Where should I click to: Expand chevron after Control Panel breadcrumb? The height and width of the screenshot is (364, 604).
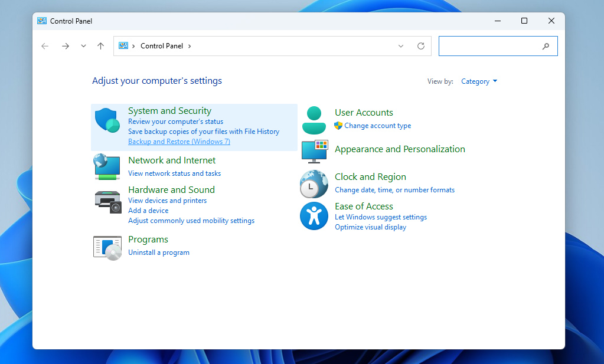(x=190, y=46)
